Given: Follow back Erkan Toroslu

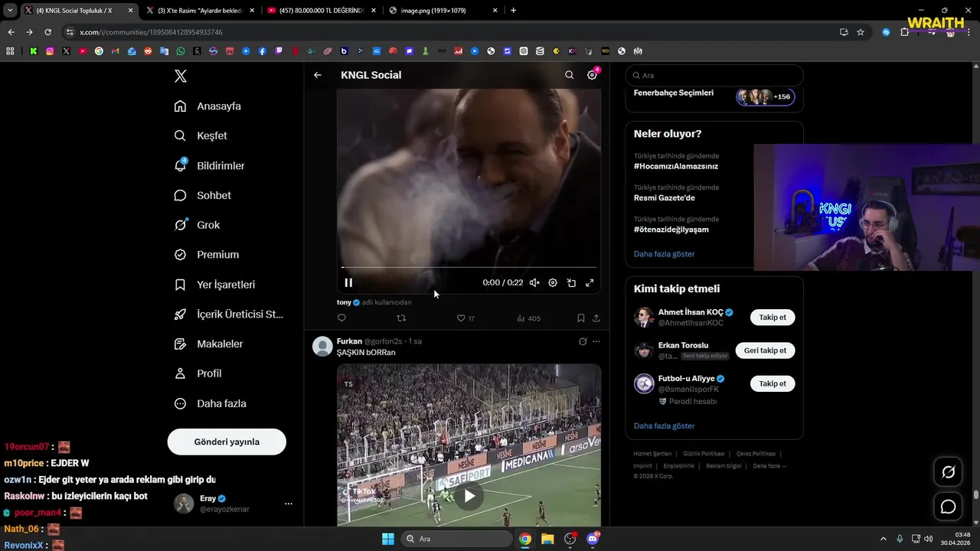Looking at the screenshot, I should click(765, 350).
